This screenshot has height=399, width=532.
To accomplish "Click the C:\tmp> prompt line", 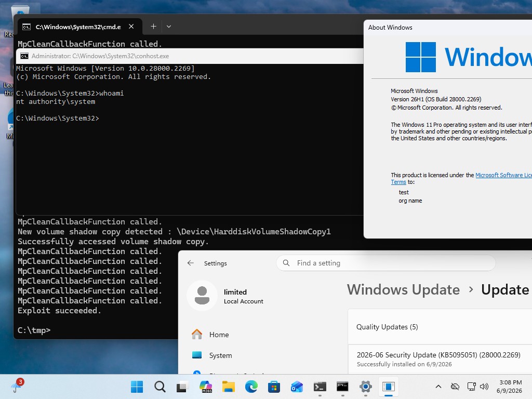I will pos(34,330).
